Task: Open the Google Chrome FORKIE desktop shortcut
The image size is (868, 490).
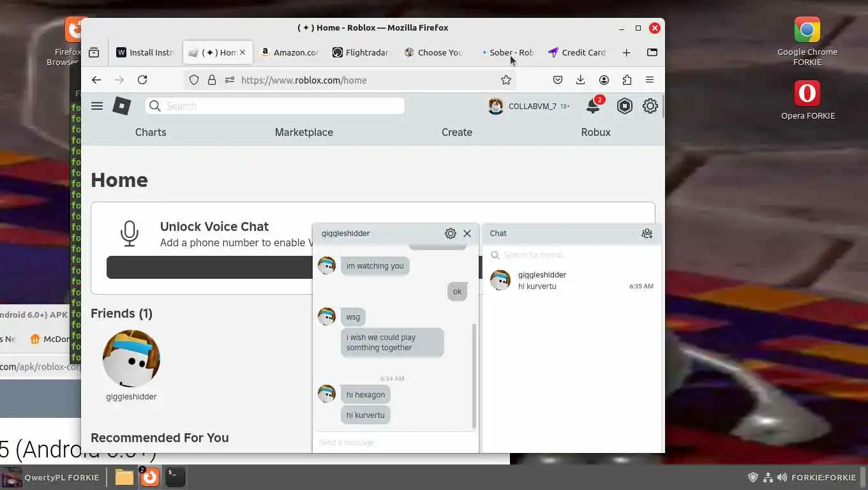Action: [x=807, y=41]
